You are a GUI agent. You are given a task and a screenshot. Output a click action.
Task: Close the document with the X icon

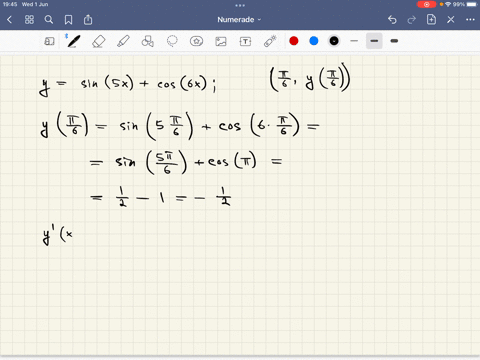click(451, 20)
